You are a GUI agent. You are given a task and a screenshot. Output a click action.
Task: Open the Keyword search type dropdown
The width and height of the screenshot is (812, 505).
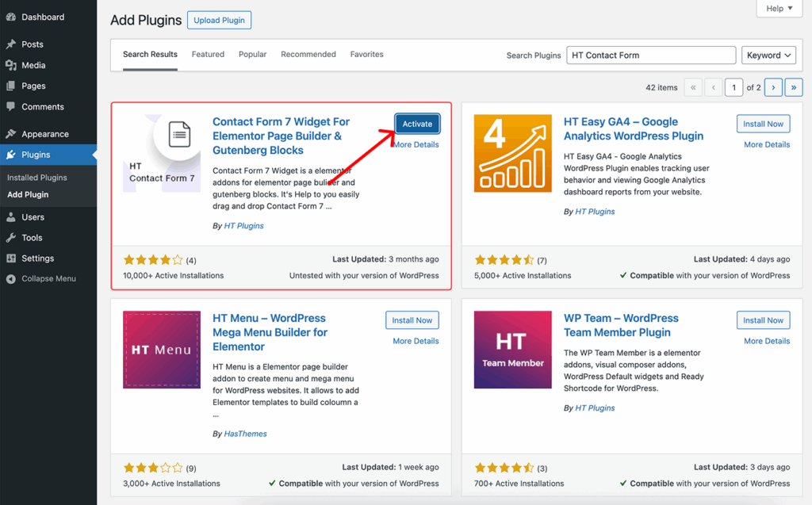point(769,55)
